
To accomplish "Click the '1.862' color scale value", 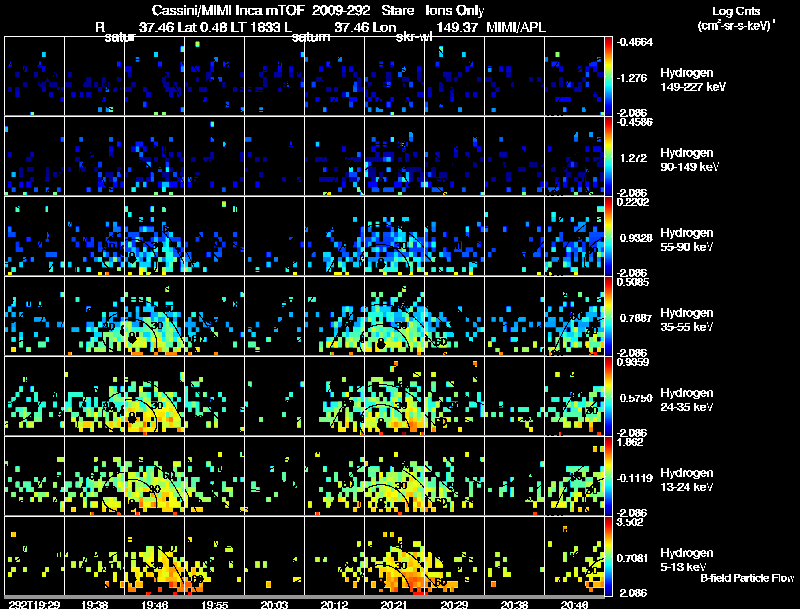I will pyautogui.click(x=630, y=442).
